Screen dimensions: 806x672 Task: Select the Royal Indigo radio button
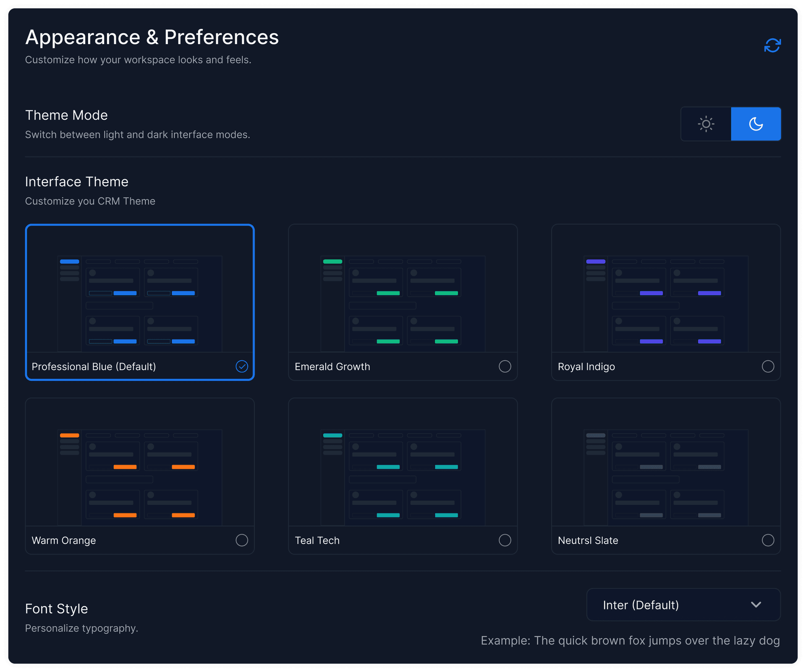[768, 366]
